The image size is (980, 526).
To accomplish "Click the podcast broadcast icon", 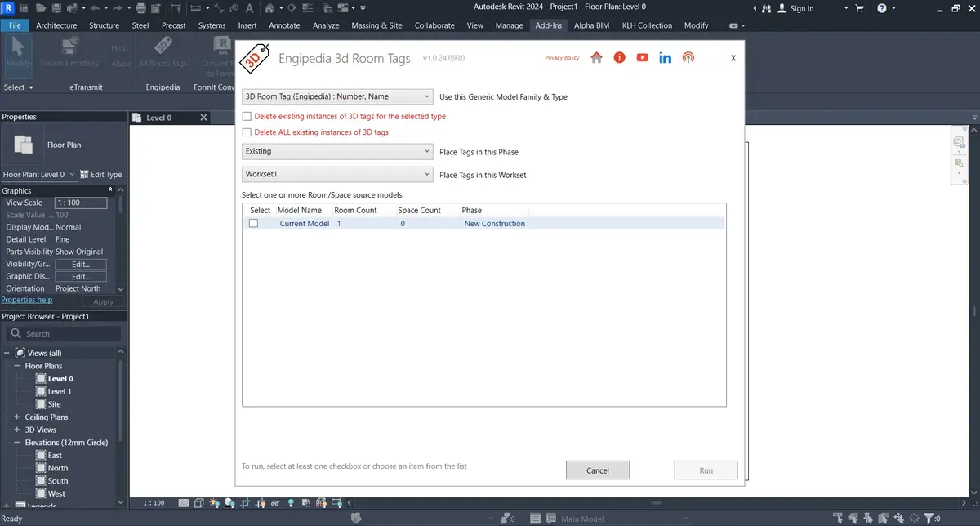I will pos(688,58).
